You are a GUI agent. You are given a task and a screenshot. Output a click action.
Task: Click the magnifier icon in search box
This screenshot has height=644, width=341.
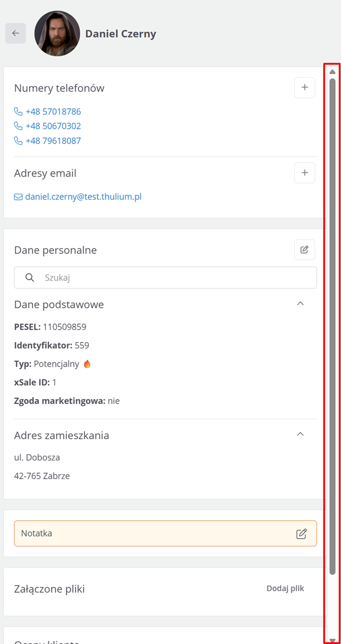point(30,278)
